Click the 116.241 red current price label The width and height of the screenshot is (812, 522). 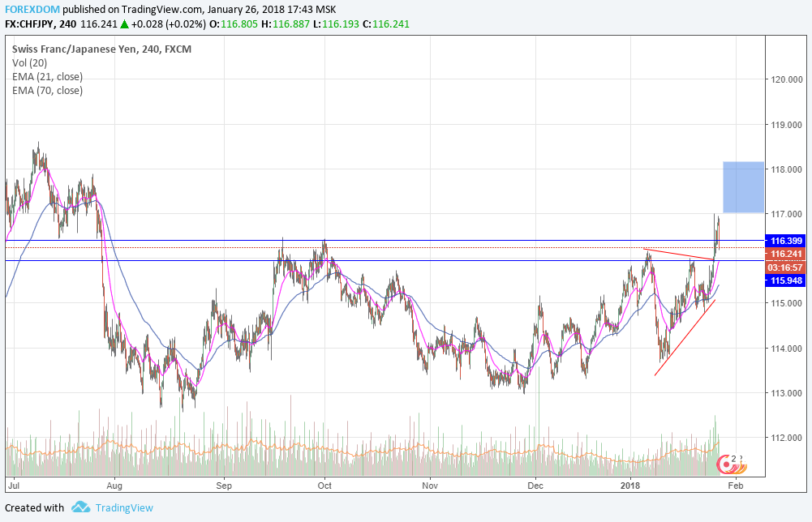(785, 254)
